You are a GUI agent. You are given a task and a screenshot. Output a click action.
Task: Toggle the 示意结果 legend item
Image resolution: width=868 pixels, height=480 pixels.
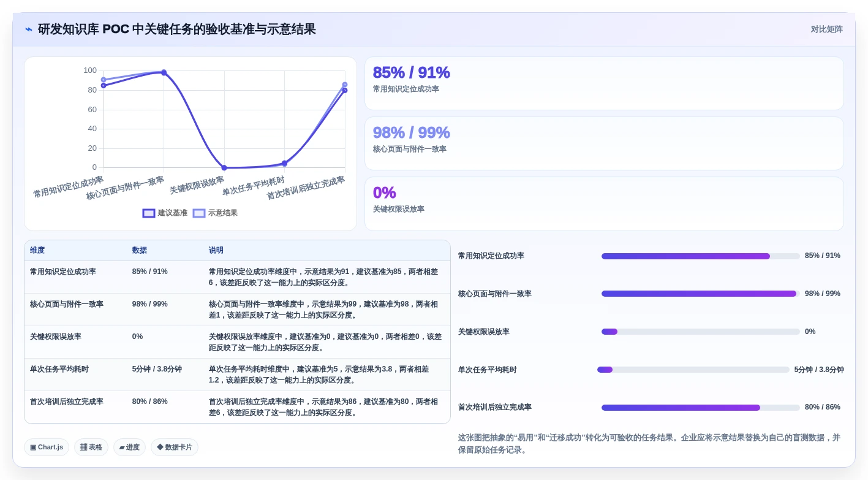pyautogui.click(x=215, y=213)
